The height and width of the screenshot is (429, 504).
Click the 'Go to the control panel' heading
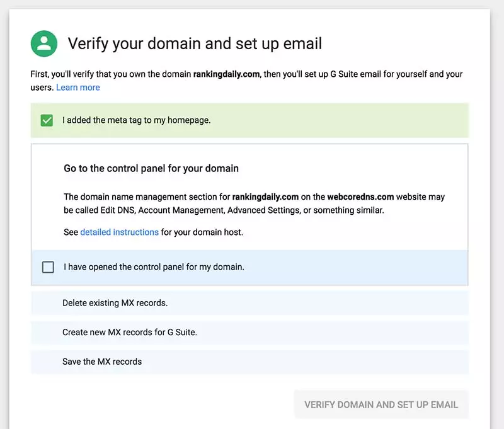tap(151, 168)
